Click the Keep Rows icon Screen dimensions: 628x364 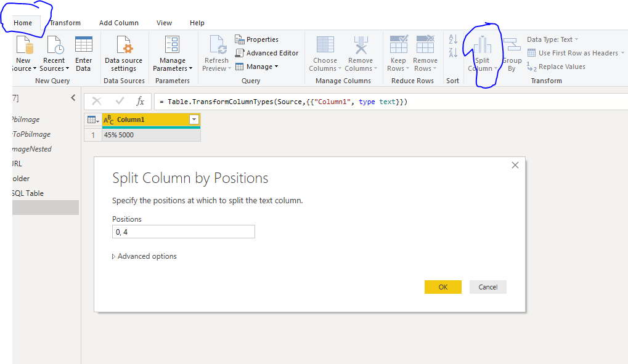(399, 44)
